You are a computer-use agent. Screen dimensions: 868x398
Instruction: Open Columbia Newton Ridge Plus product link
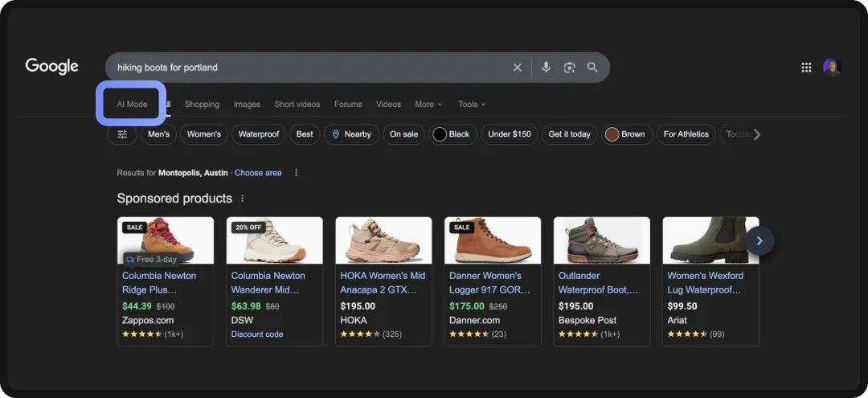pos(159,282)
